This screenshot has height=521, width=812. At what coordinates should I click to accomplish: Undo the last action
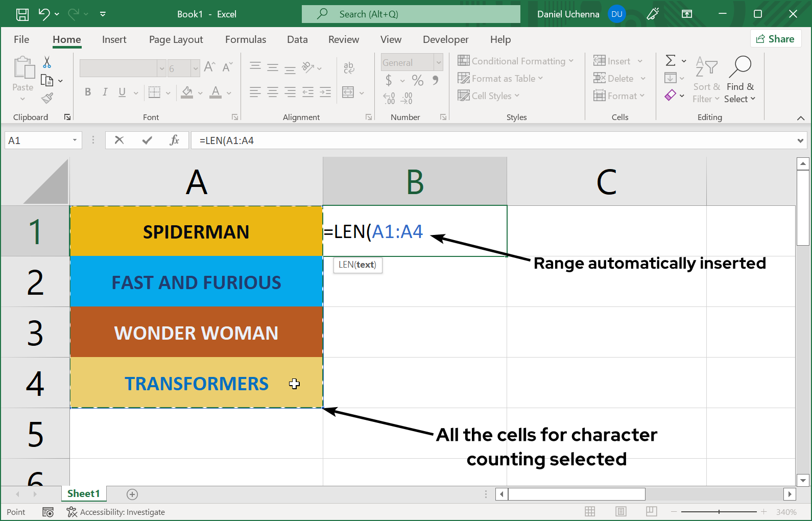(x=44, y=14)
